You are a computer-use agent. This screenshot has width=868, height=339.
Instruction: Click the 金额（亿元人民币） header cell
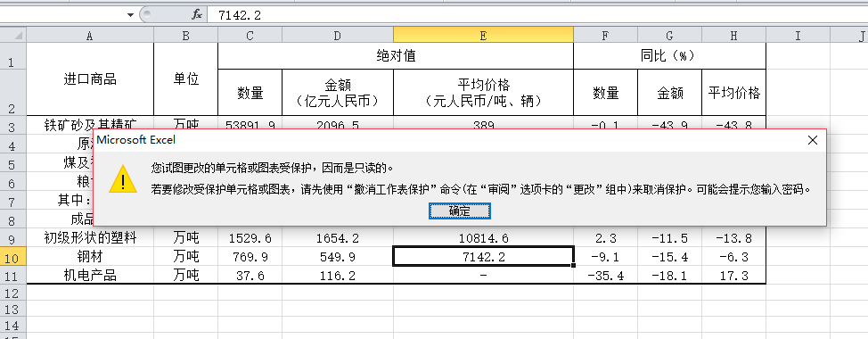pos(338,93)
